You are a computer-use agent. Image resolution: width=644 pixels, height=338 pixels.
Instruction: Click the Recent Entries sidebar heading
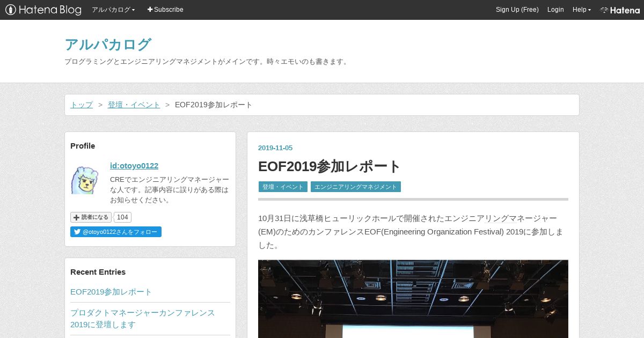[98, 272]
